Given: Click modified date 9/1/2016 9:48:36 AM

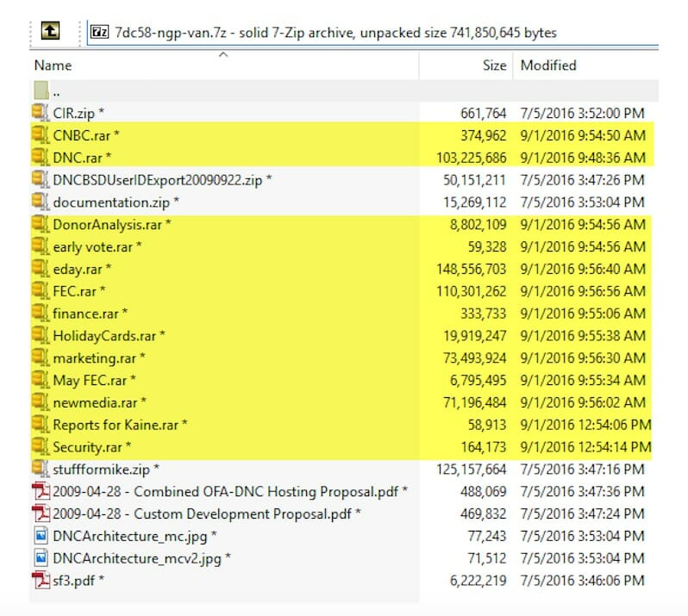Looking at the screenshot, I should [583, 158].
